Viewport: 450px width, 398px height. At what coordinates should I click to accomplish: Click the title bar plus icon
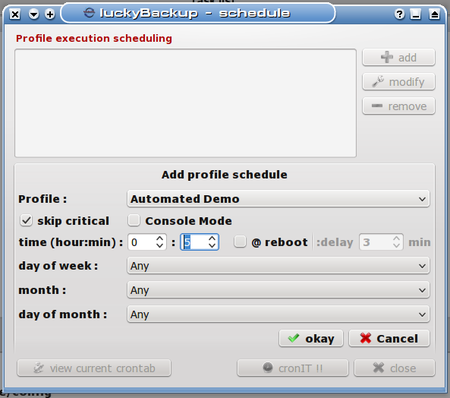coord(50,14)
